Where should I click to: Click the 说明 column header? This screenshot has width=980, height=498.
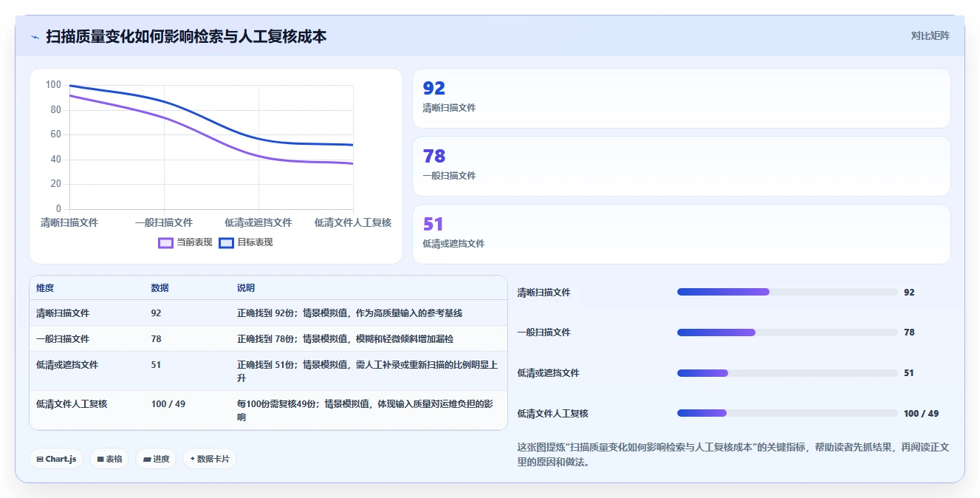click(246, 288)
